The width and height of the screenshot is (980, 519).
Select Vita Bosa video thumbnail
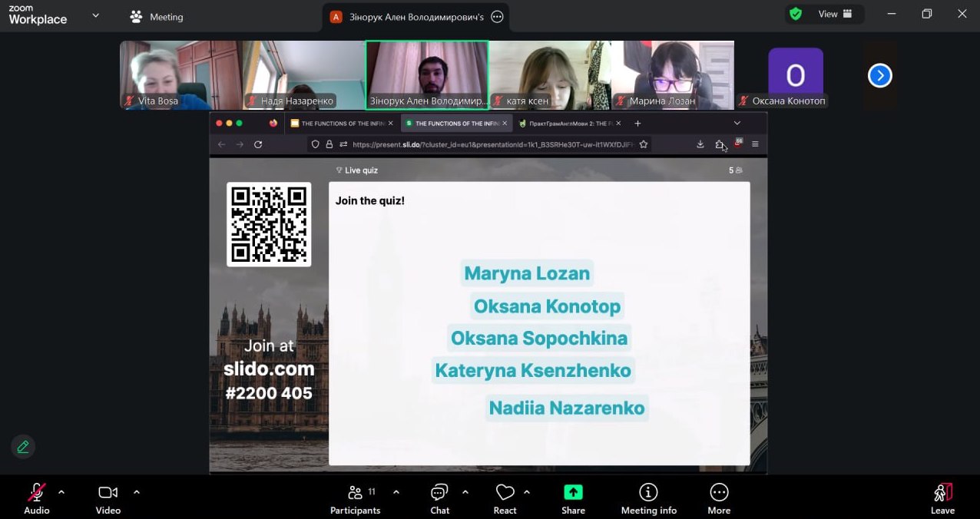(x=181, y=75)
